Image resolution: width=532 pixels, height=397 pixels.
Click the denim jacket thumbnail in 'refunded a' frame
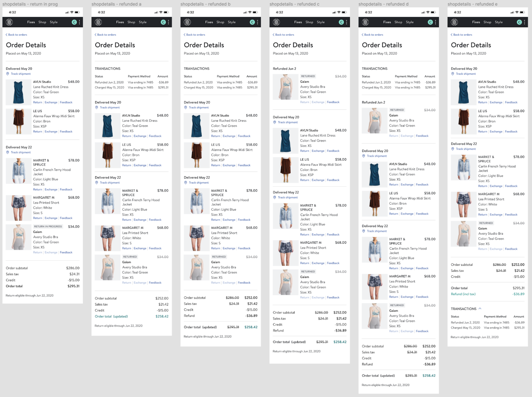[108, 201]
